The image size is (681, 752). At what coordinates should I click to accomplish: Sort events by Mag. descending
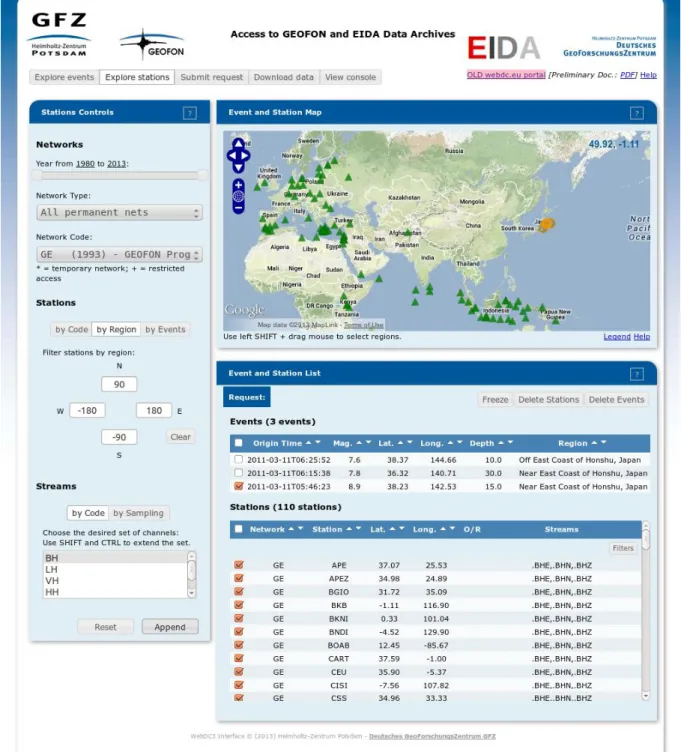368,443
